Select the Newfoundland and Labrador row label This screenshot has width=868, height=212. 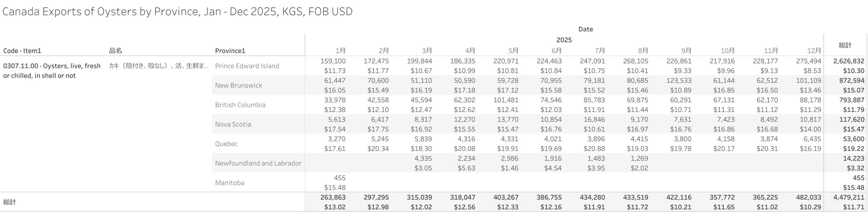[258, 163]
